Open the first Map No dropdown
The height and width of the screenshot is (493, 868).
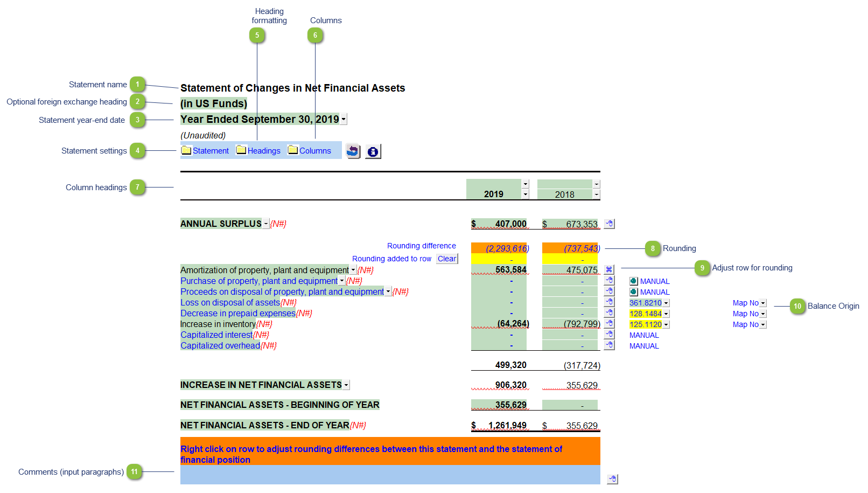[x=763, y=303]
